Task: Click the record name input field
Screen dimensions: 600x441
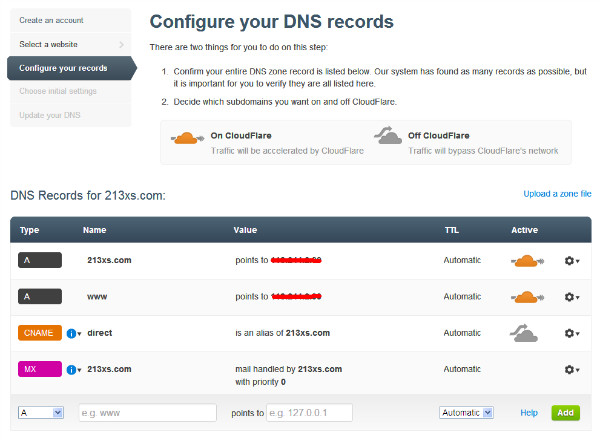Action: pos(148,413)
